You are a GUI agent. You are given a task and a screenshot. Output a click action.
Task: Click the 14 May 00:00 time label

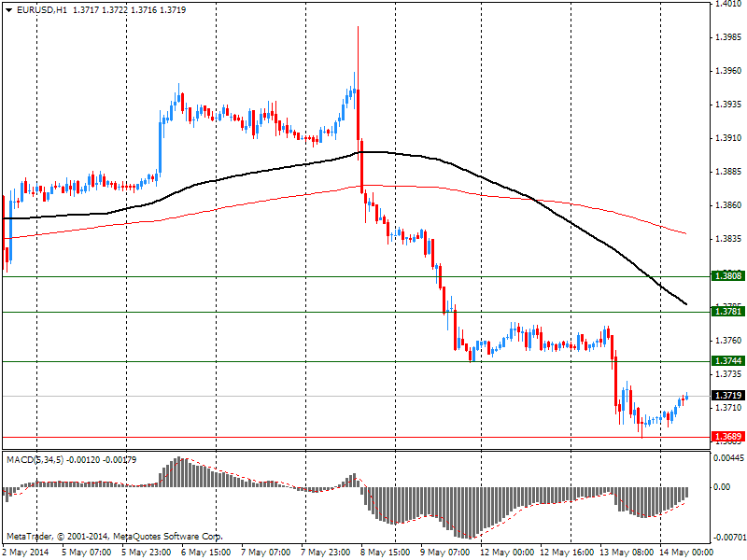[x=686, y=553]
